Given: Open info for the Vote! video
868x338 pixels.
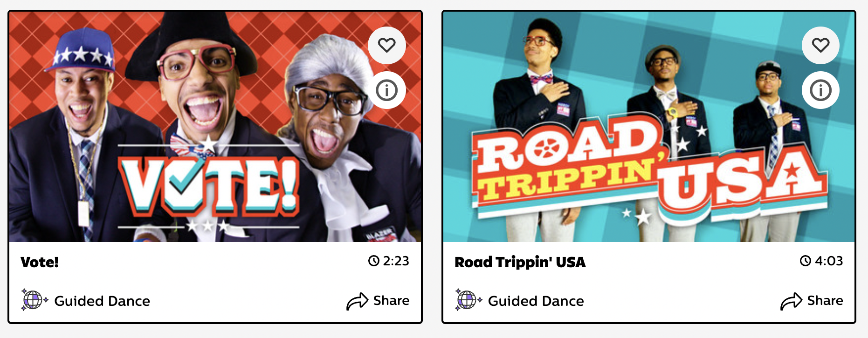Looking at the screenshot, I should [x=386, y=90].
